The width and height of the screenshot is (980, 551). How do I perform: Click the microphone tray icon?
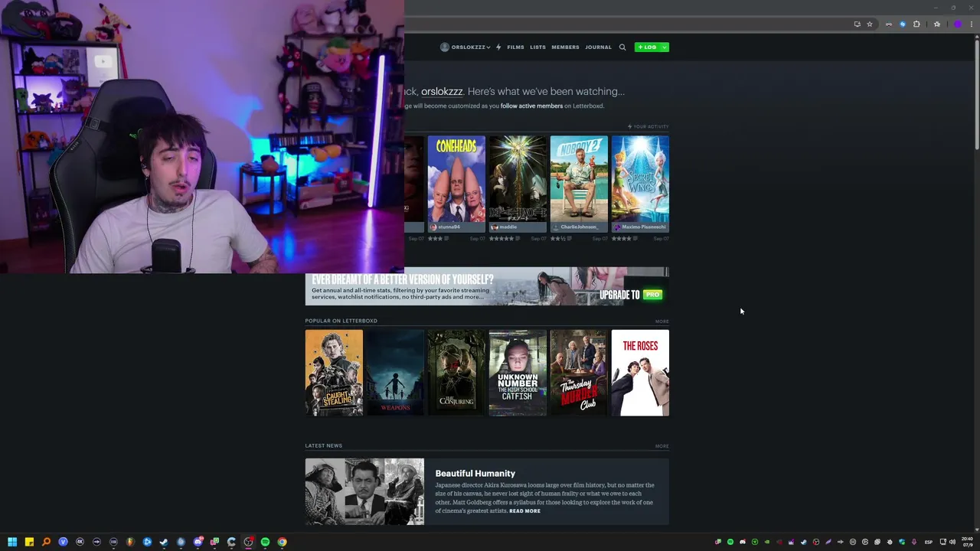point(914,542)
